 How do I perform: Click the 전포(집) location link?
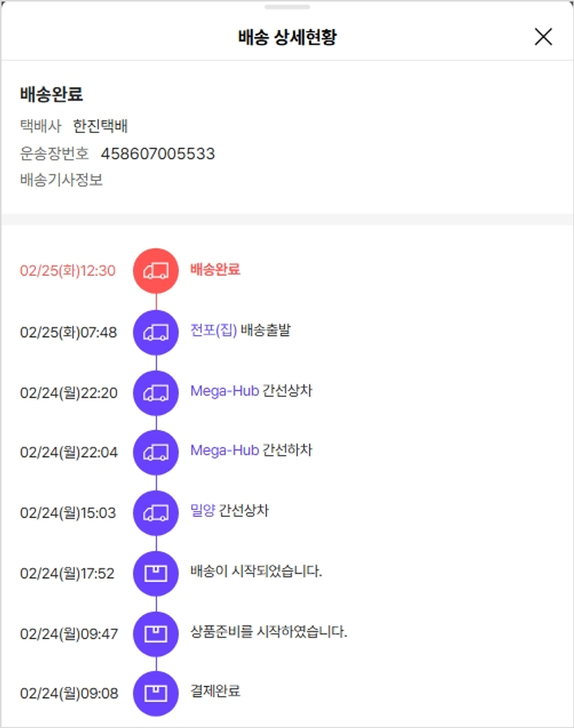tap(214, 331)
